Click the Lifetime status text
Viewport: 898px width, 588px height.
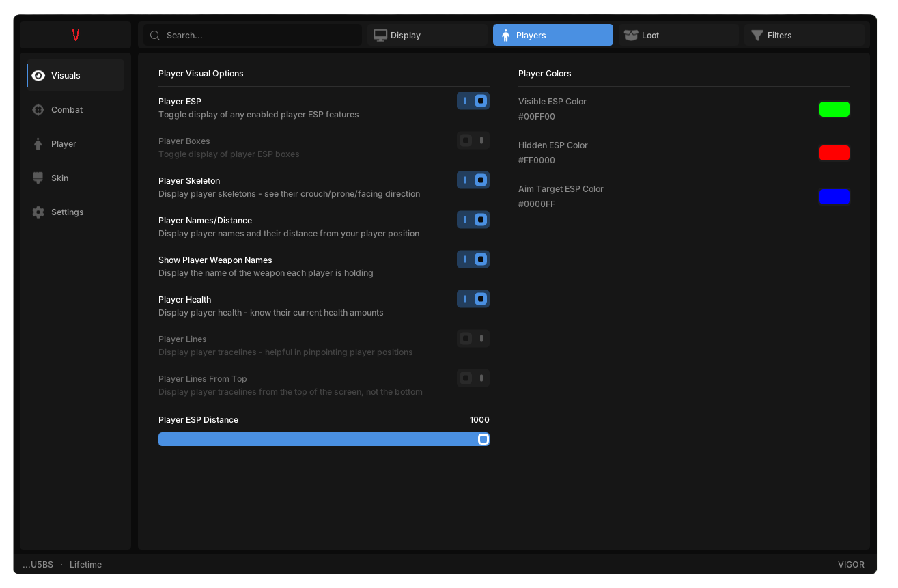click(85, 565)
